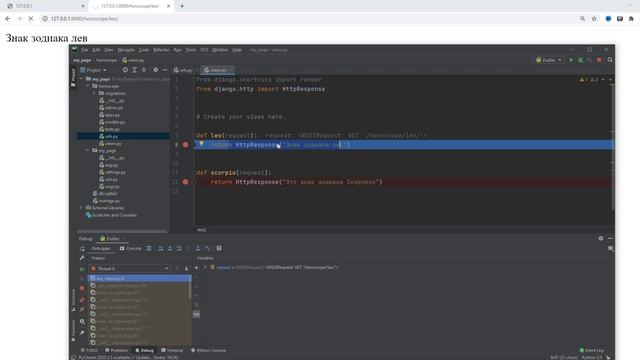Image resolution: width=640 pixels, height=360 pixels.
Task: Click the expand all icon in Project panel
Action: (134, 70)
